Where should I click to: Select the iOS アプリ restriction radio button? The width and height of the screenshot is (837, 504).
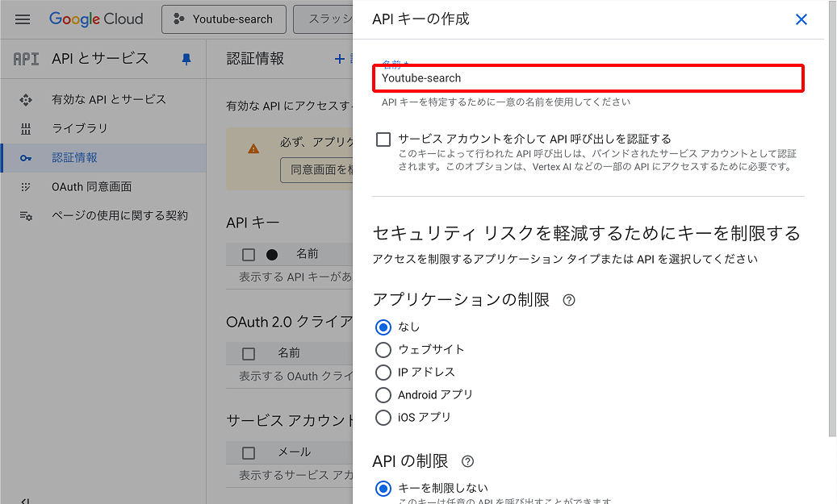(x=383, y=418)
